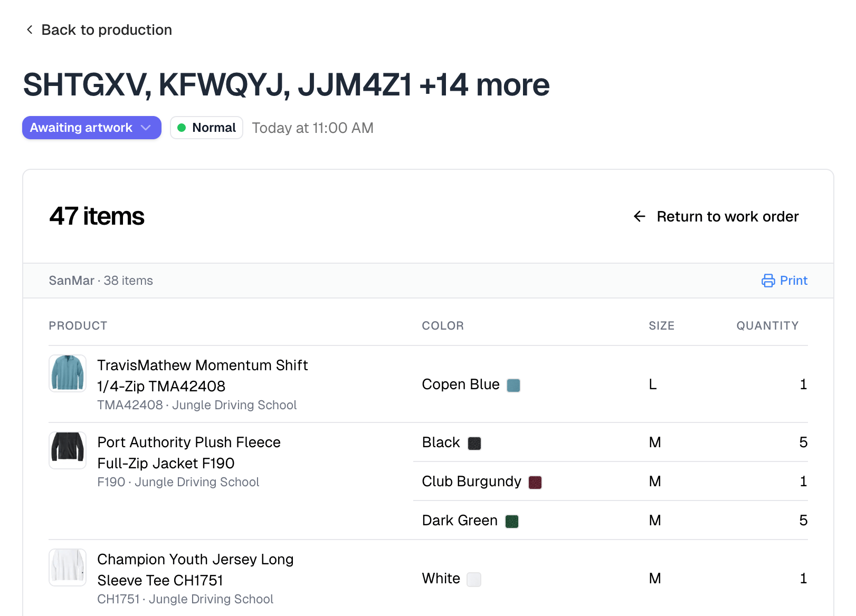
Task: Click the Normal priority badge
Action: (x=206, y=128)
